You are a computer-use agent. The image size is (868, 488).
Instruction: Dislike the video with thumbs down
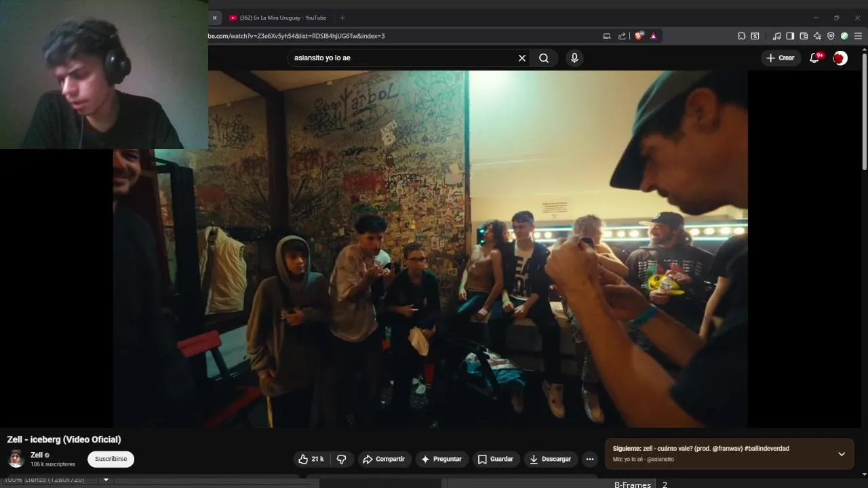click(x=342, y=460)
